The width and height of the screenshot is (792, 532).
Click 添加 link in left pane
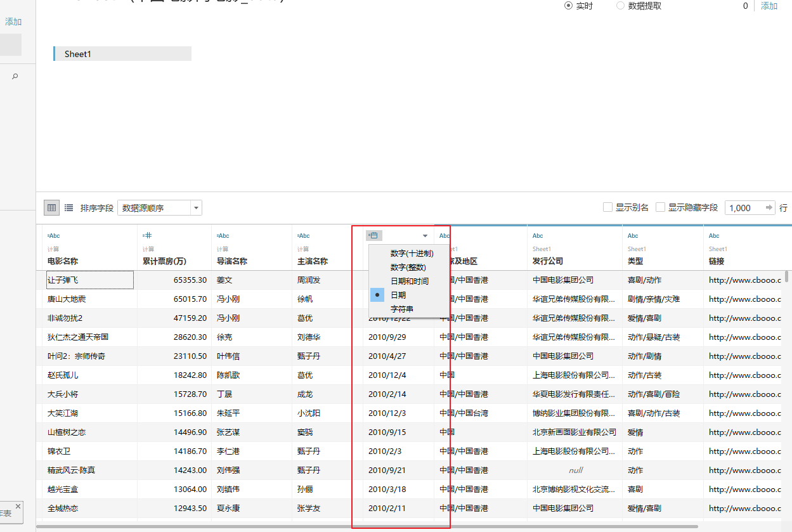(x=13, y=22)
